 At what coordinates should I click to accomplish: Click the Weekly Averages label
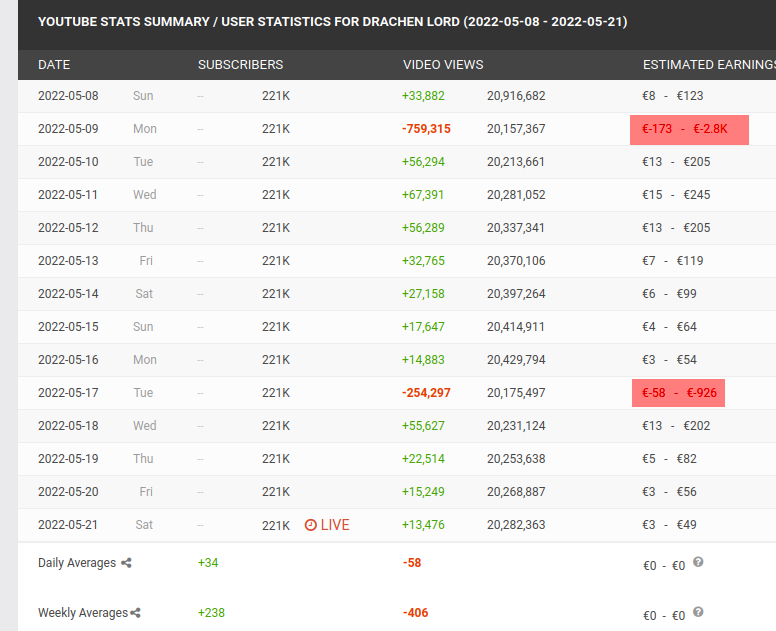coord(83,613)
